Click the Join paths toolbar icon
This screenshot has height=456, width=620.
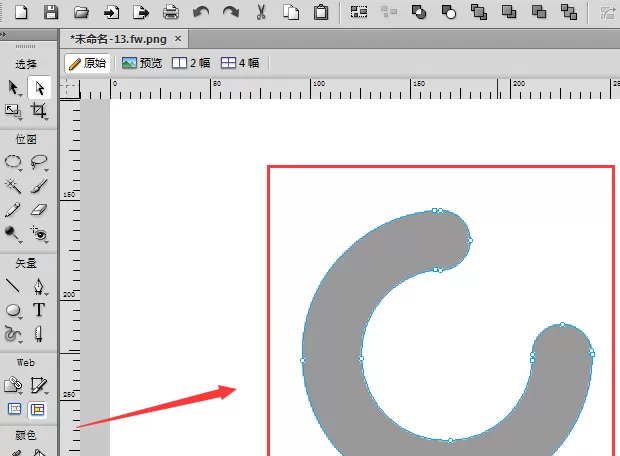point(419,12)
